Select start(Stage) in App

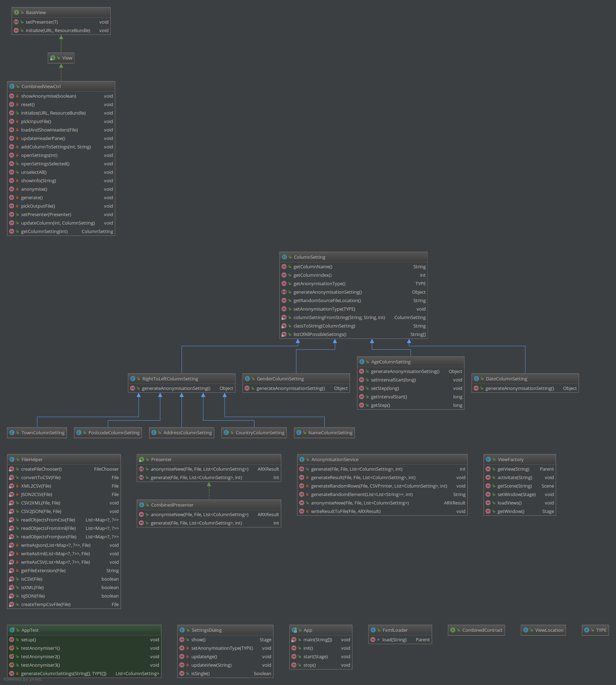tap(321, 656)
